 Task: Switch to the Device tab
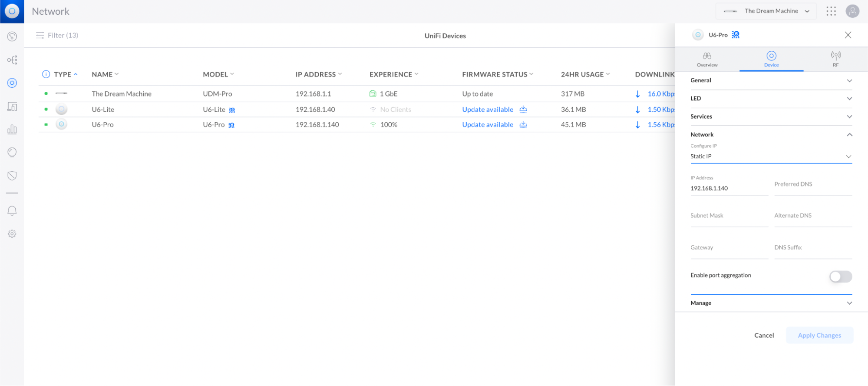pos(771,60)
